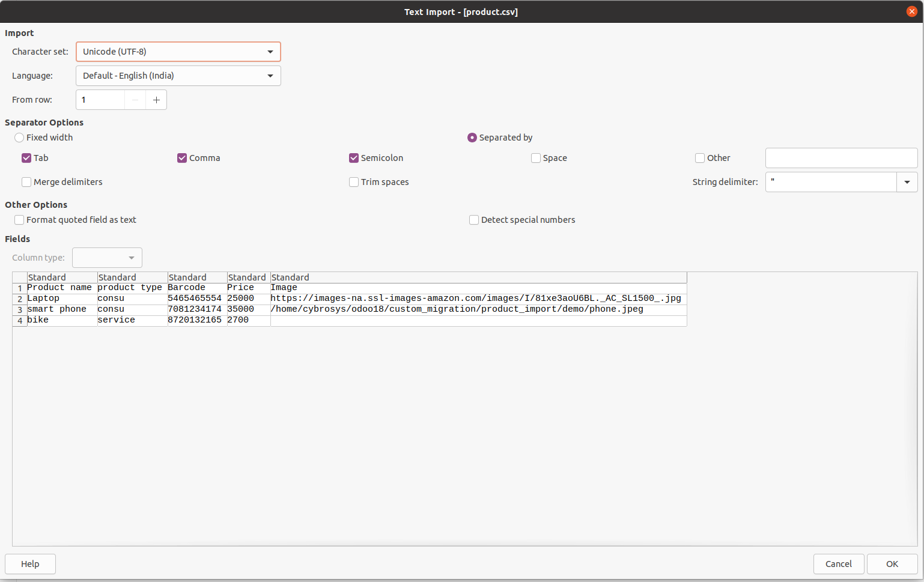Select the Product name column header
This screenshot has width=924, height=582.
pos(62,277)
